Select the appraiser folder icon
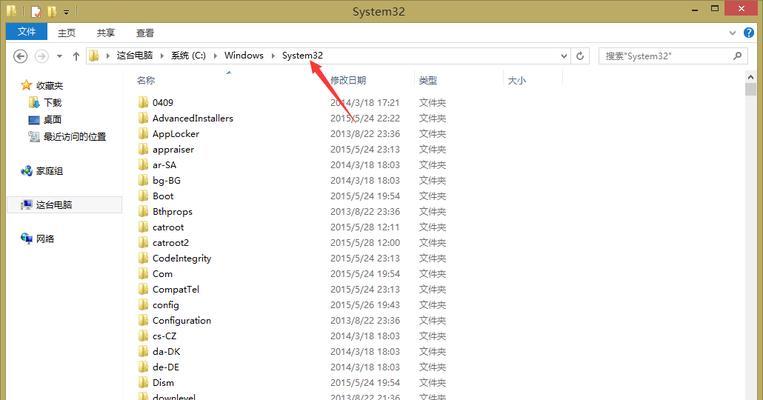This screenshot has height=400, width=763. [143, 149]
